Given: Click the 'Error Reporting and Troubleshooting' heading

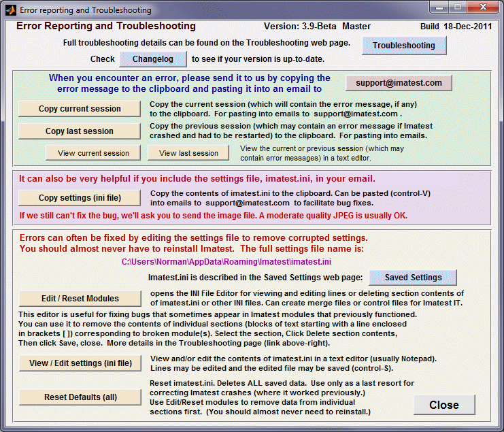Looking at the screenshot, I should [106, 26].
